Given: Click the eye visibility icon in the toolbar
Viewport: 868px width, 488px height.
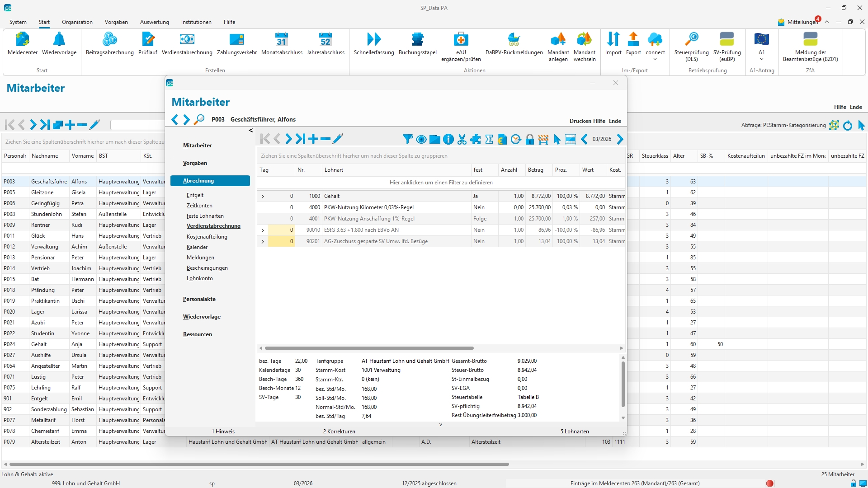Looking at the screenshot, I should pos(421,139).
